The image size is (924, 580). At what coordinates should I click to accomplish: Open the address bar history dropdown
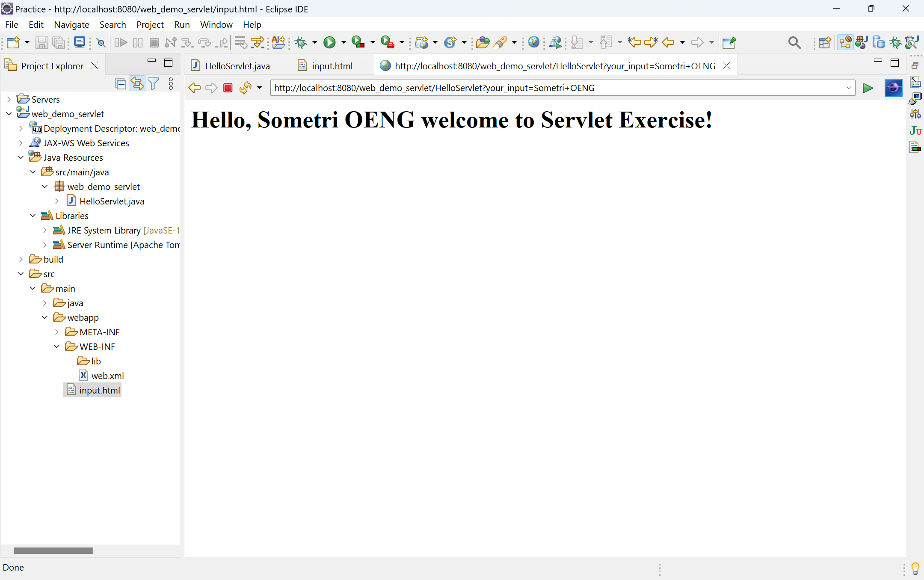849,88
